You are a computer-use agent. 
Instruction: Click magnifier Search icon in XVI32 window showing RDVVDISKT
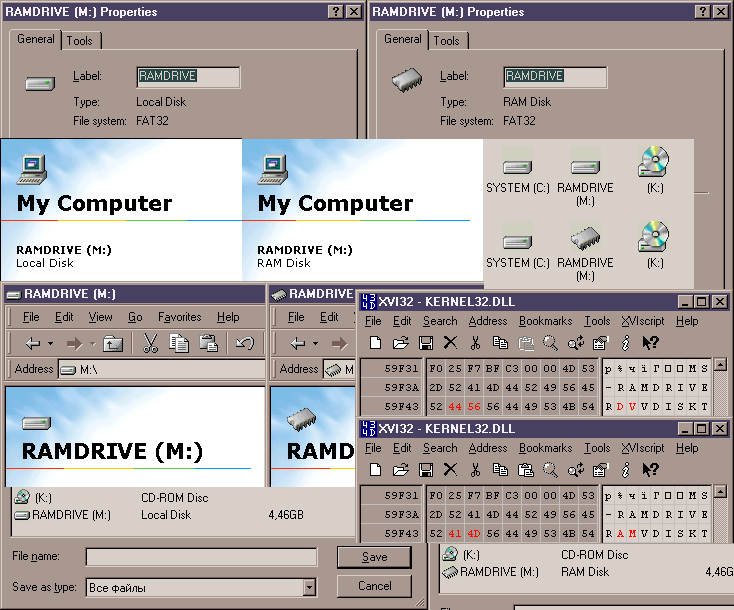coord(550,343)
